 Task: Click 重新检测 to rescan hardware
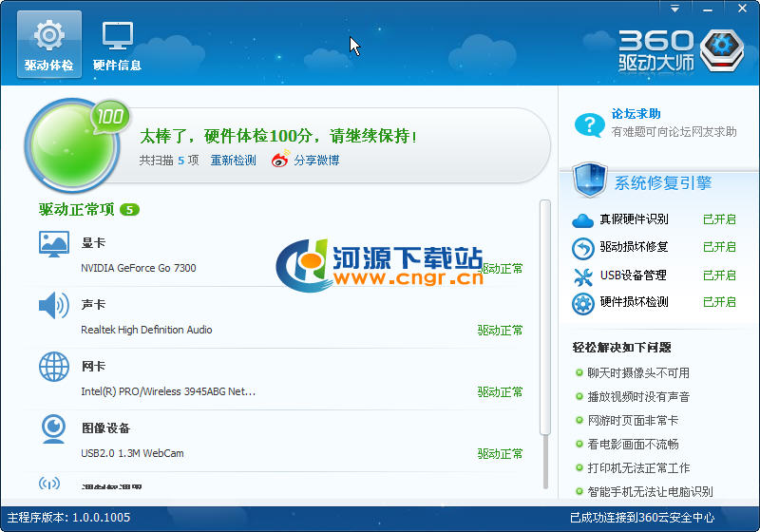(233, 161)
